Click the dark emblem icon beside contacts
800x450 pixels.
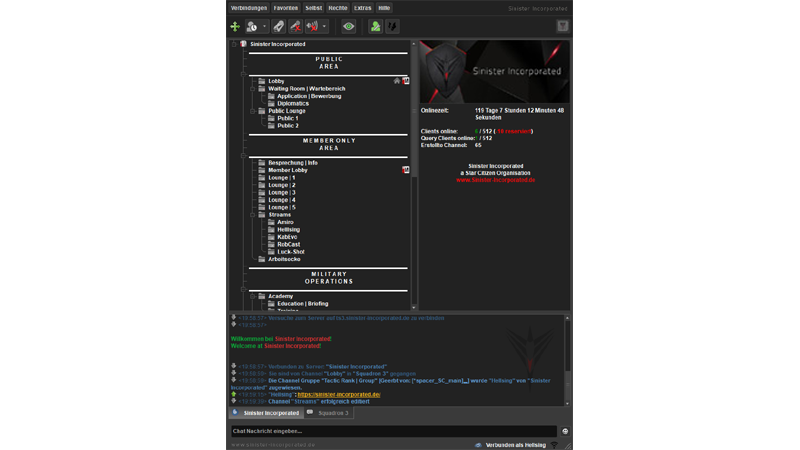392,26
